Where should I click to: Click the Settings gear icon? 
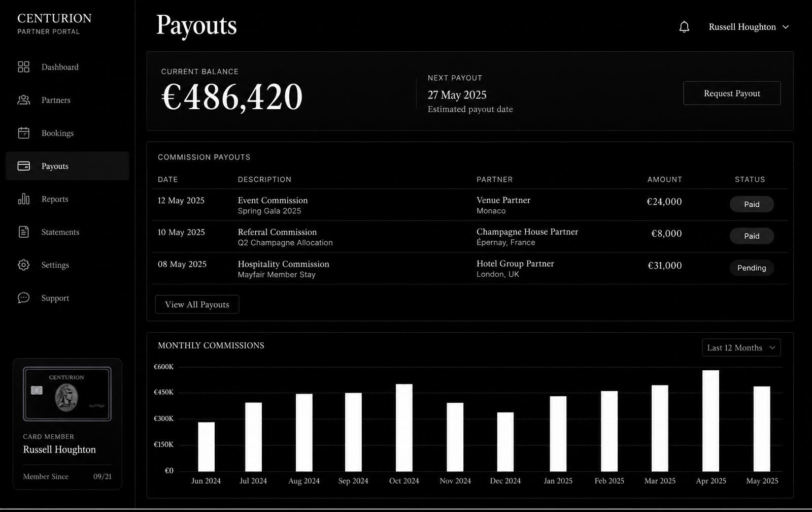23,265
